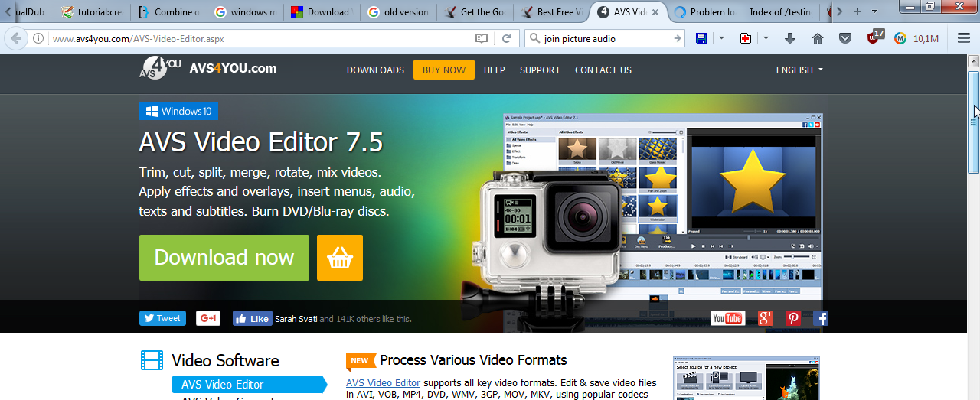
Task: Switch to the windows m tab
Action: [x=245, y=11]
